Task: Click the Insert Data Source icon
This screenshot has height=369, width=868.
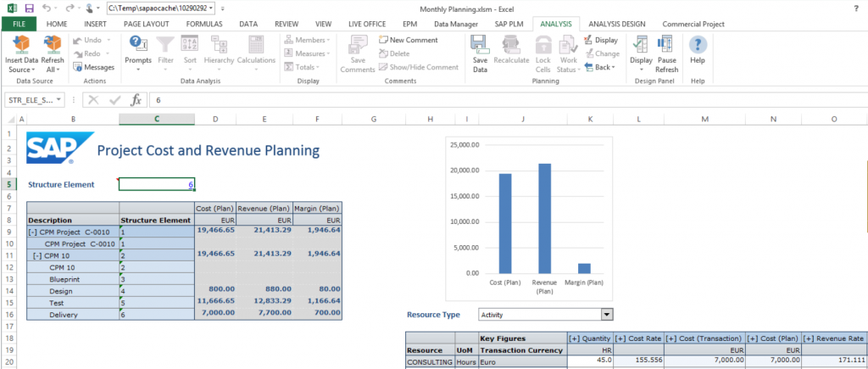Action: pos(21,44)
